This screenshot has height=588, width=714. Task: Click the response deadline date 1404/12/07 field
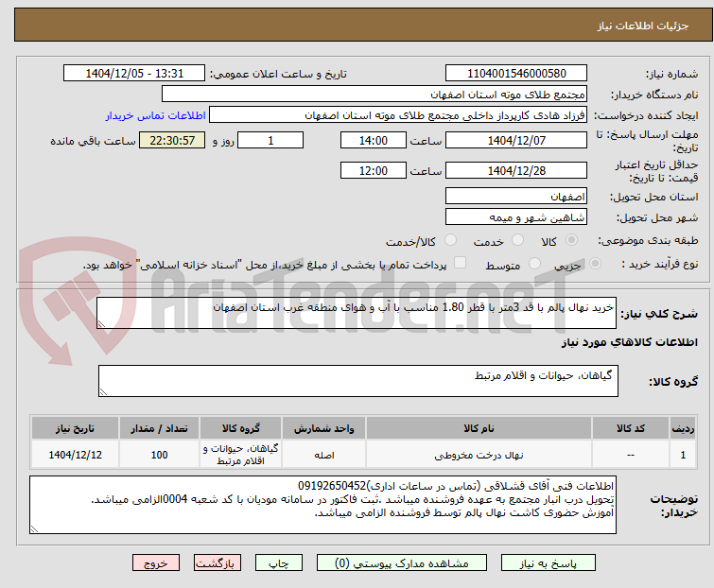[x=516, y=140]
